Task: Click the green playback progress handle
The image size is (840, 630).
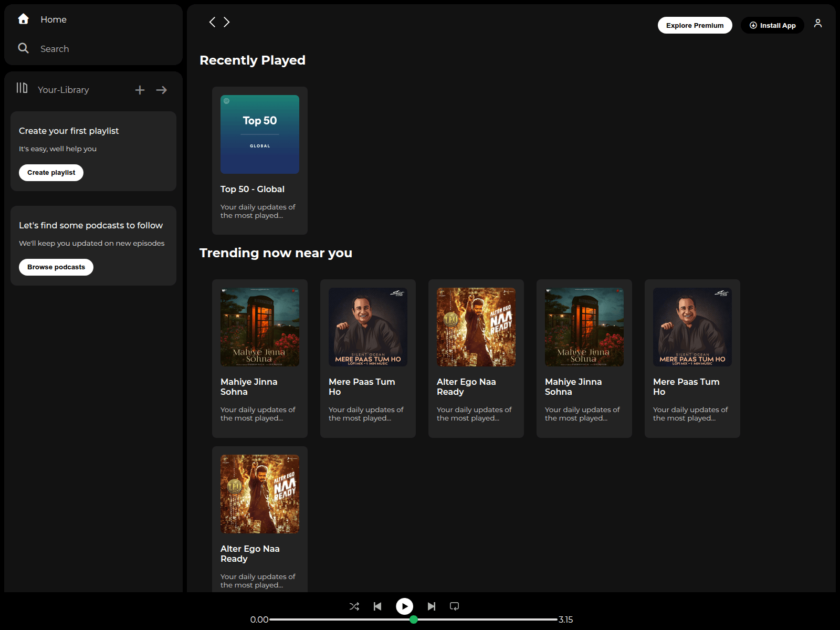Action: click(414, 619)
